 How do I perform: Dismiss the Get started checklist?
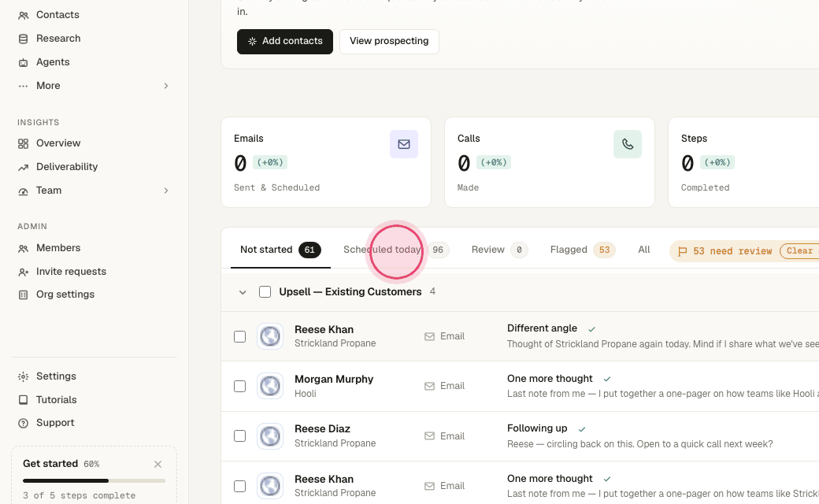(x=157, y=464)
